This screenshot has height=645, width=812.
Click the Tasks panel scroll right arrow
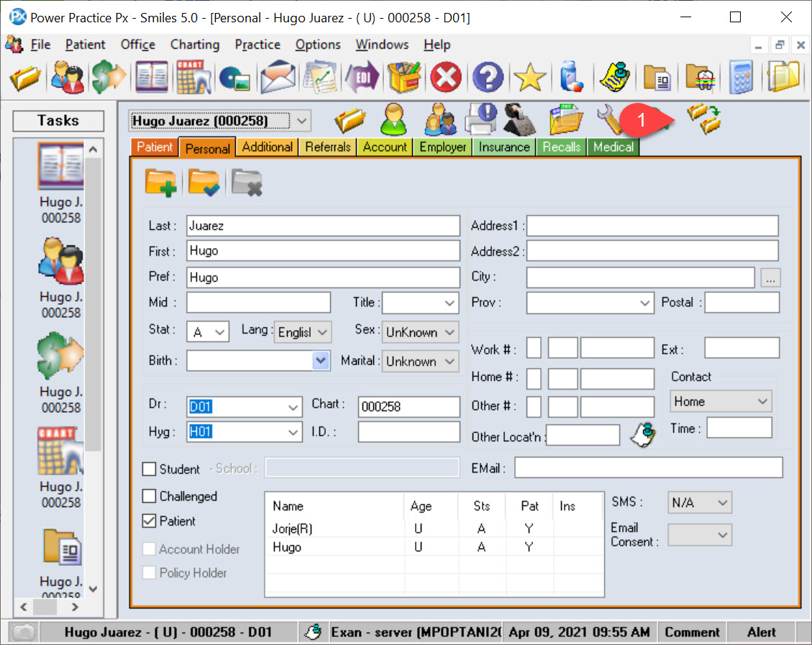pyautogui.click(x=75, y=607)
